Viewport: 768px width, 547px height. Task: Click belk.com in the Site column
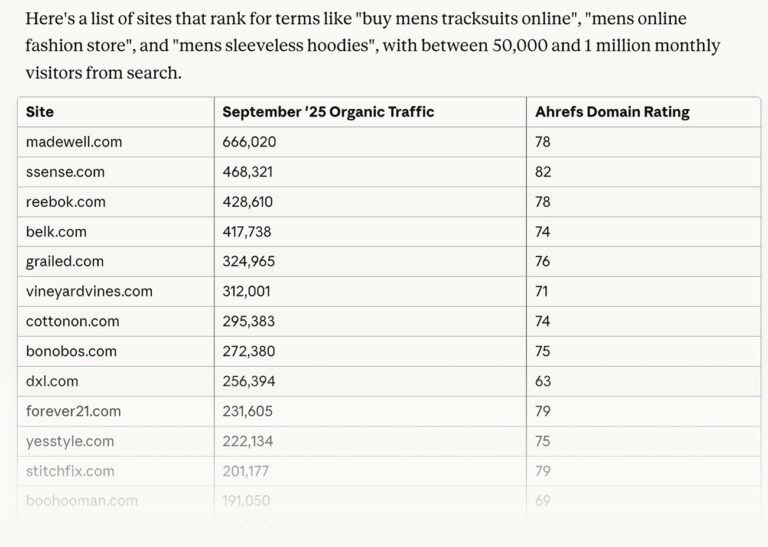pos(56,232)
